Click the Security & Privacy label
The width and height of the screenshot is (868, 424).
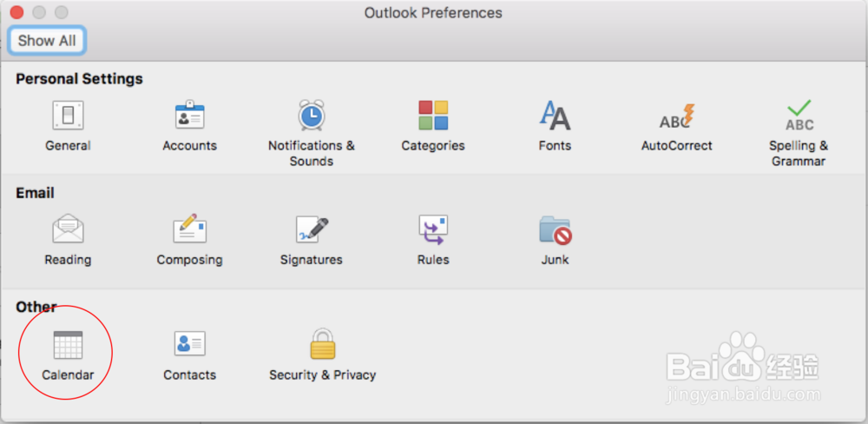click(x=322, y=375)
